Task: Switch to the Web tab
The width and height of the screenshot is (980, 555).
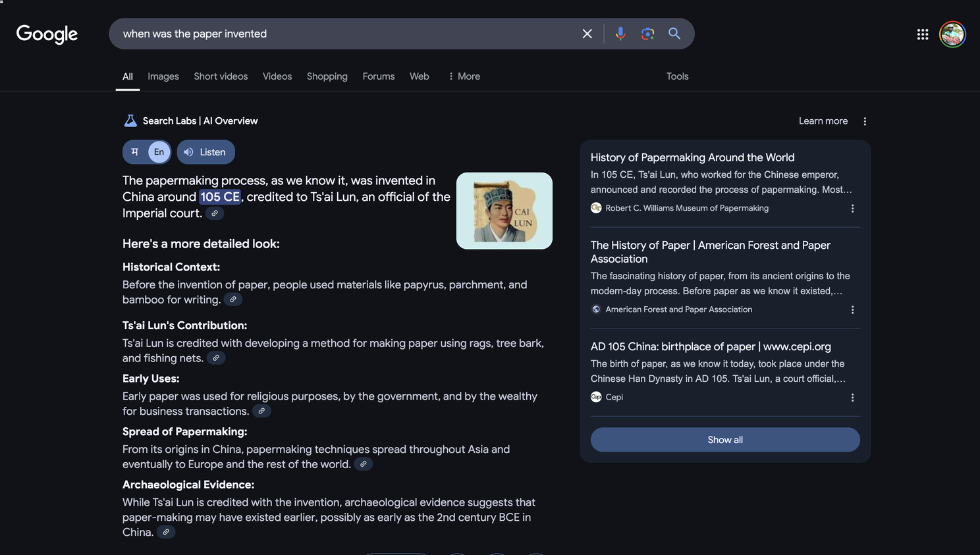Action: coord(420,76)
